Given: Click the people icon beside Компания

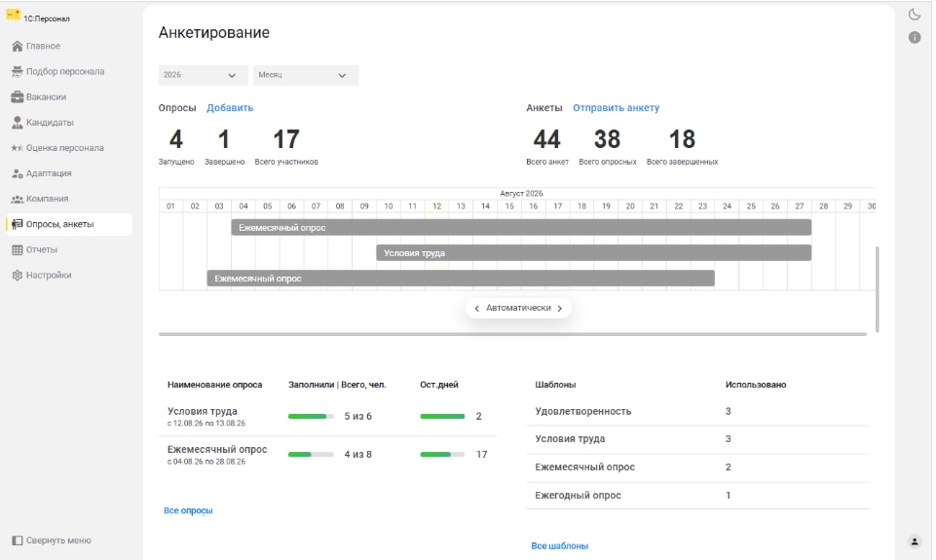Looking at the screenshot, I should (18, 199).
